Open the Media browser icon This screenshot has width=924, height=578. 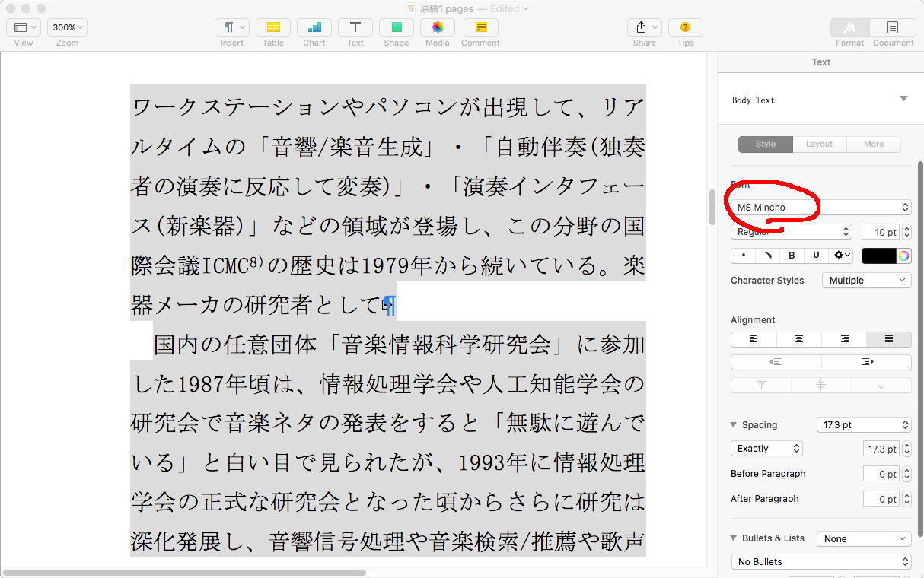click(437, 27)
